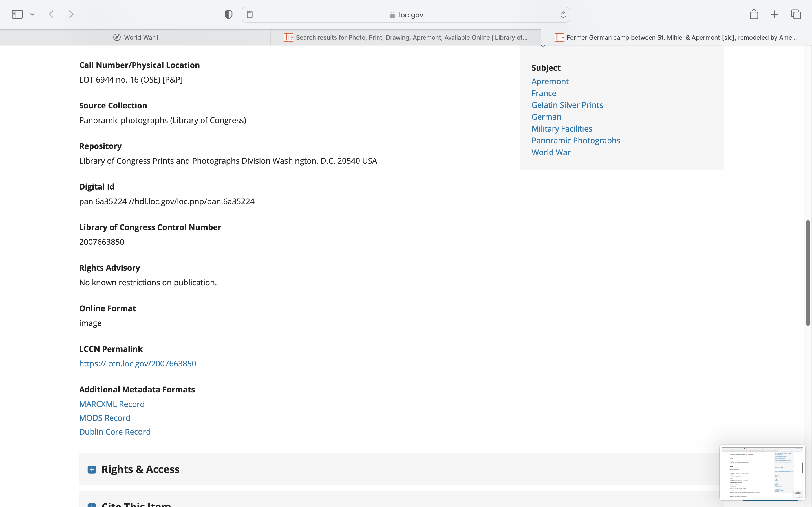Select the Panoramic Photographs subject link
The width and height of the screenshot is (812, 507).
[576, 141]
